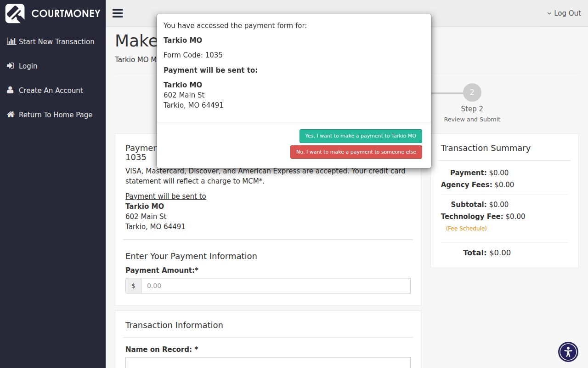
Task: Click the 'Agency Fees: $0.00' line
Action: tap(477, 185)
